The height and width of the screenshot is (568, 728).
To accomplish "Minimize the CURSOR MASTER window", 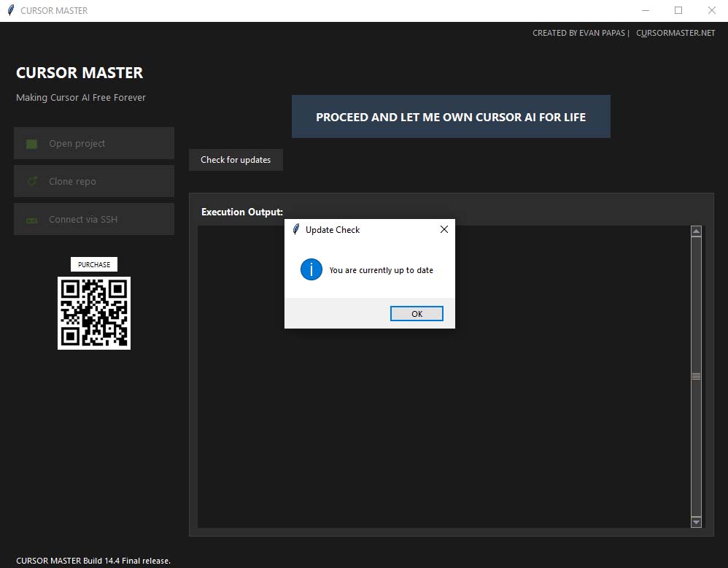I will [x=646, y=10].
